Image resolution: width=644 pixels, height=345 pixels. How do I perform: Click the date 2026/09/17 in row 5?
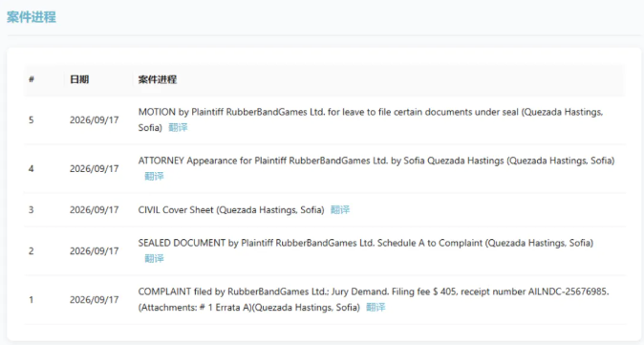[94, 119]
